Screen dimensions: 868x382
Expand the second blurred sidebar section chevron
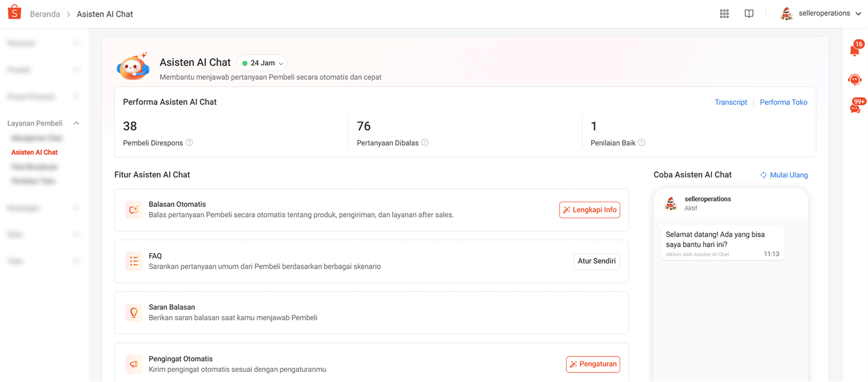(76, 69)
